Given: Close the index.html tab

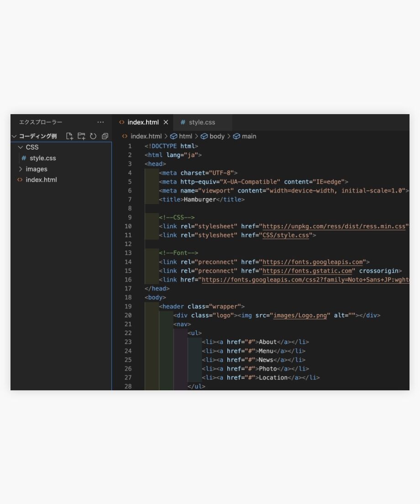Looking at the screenshot, I should pyautogui.click(x=166, y=122).
